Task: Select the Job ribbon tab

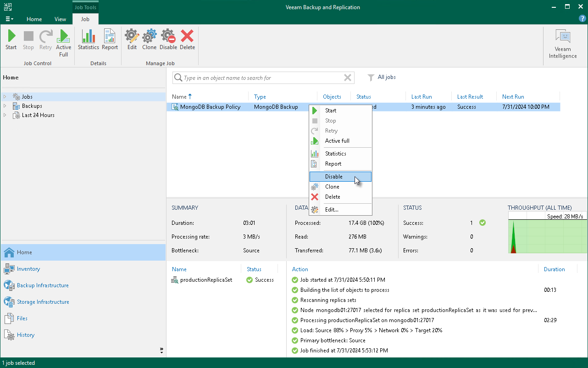Action: click(x=85, y=19)
